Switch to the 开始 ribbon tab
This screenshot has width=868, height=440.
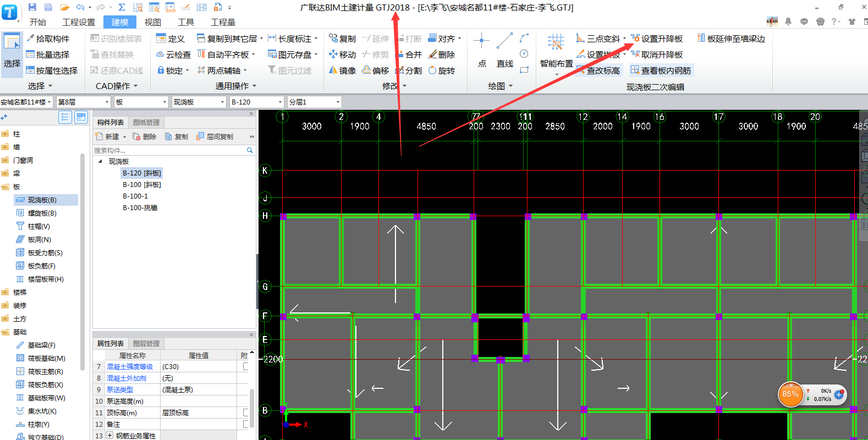click(38, 22)
